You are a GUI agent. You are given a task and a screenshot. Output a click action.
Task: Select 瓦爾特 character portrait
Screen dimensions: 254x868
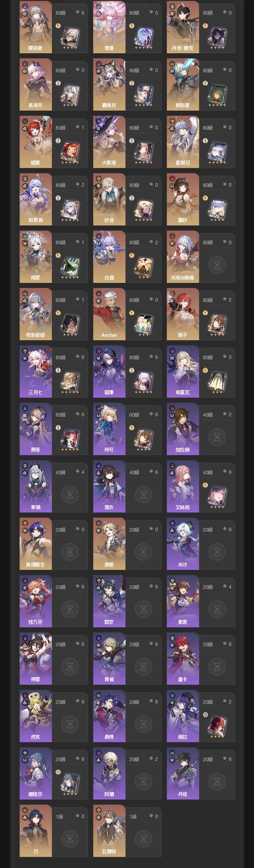coord(109,831)
